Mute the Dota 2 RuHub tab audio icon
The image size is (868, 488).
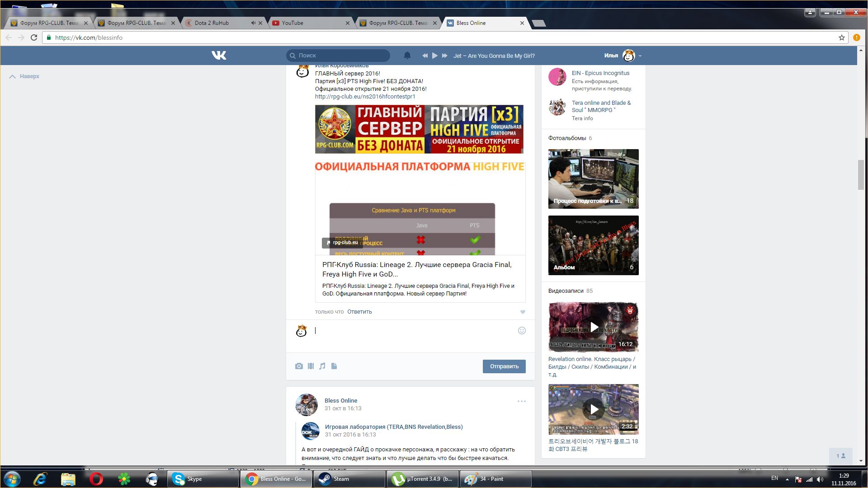pyautogui.click(x=253, y=23)
